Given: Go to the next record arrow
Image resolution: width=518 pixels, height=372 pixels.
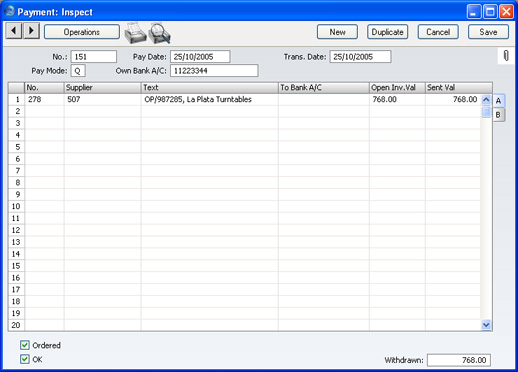Looking at the screenshot, I should point(31,31).
